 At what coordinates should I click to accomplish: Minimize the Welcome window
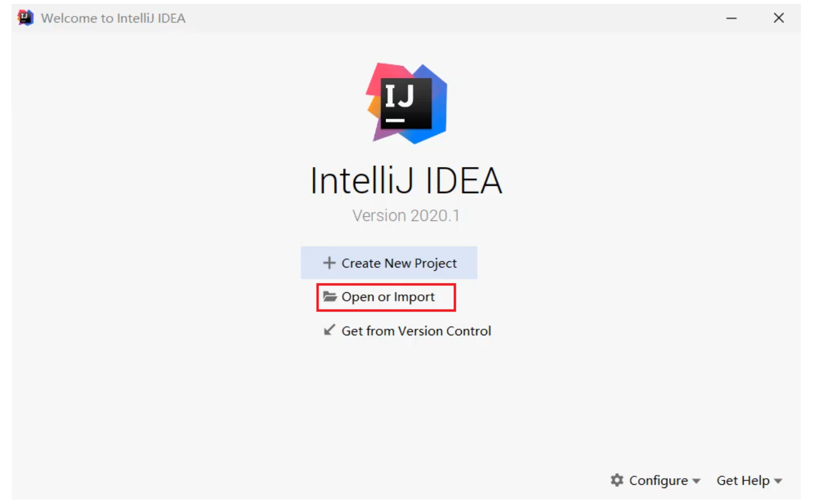731,18
